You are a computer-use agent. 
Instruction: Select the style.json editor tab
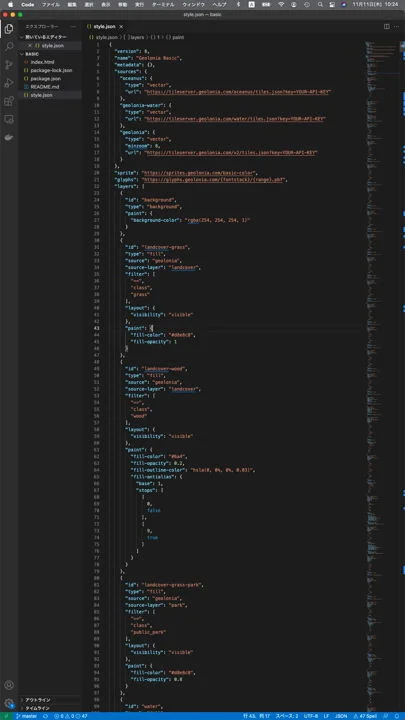[x=105, y=27]
